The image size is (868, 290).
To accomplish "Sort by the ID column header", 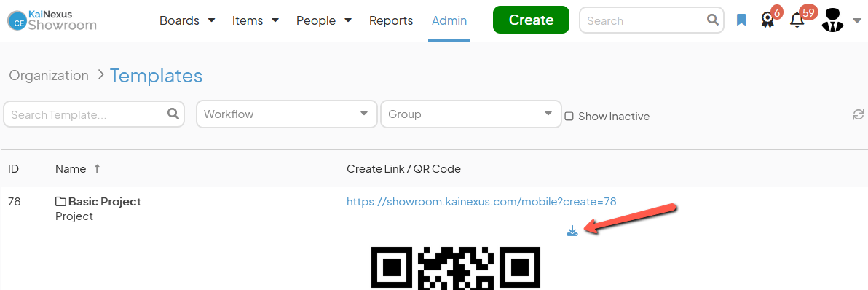I will pos(14,169).
